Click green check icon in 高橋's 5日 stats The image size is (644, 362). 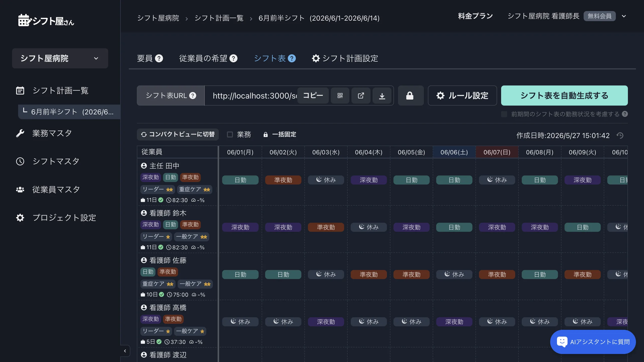pyautogui.click(x=159, y=342)
